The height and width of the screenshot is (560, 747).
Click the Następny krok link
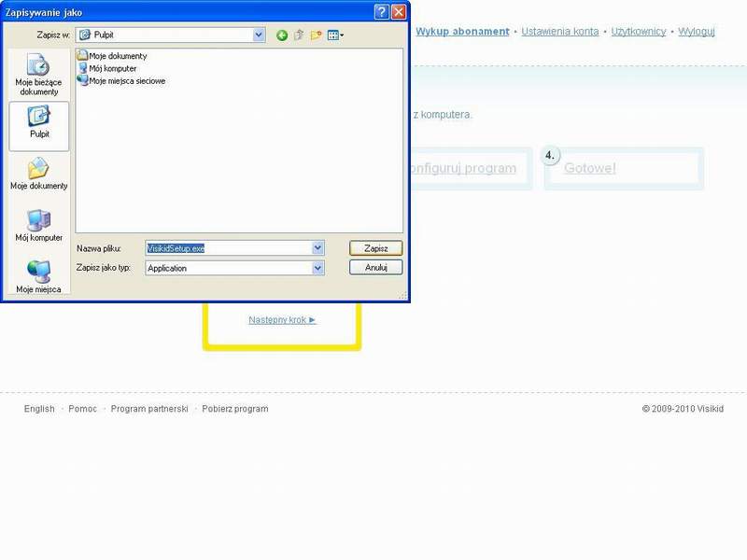[x=282, y=320]
